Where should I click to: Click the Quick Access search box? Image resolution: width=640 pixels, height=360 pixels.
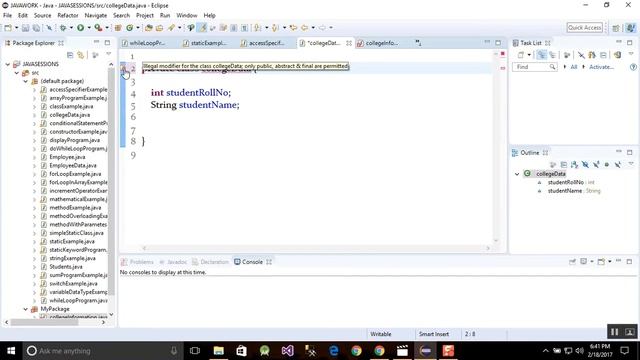coord(585,27)
